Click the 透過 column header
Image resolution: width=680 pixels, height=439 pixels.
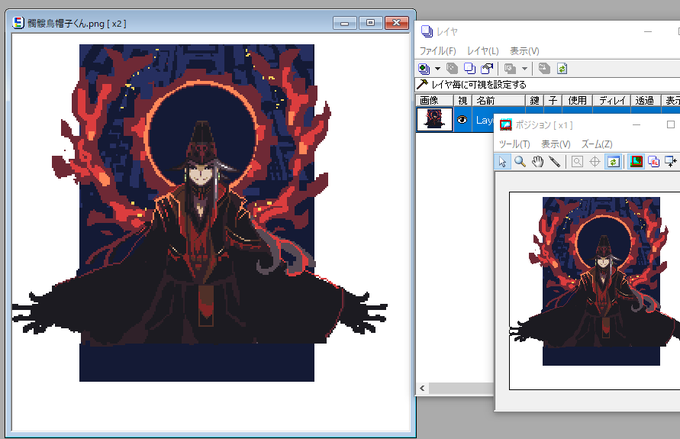[645, 101]
